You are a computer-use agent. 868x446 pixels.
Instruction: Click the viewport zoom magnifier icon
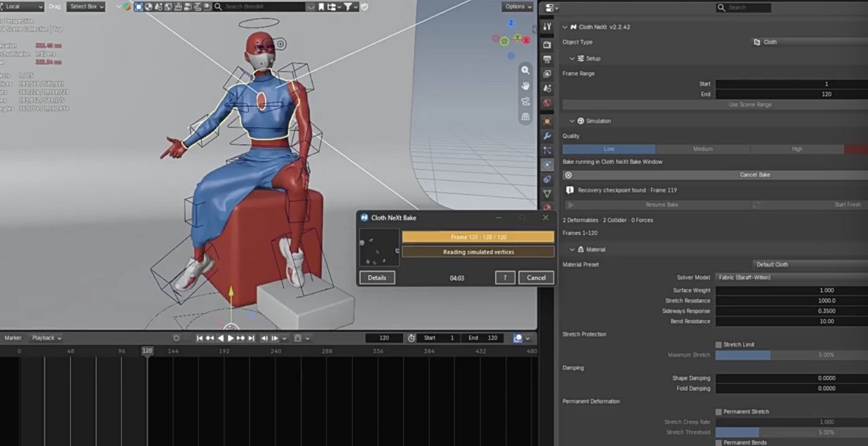[x=525, y=70]
